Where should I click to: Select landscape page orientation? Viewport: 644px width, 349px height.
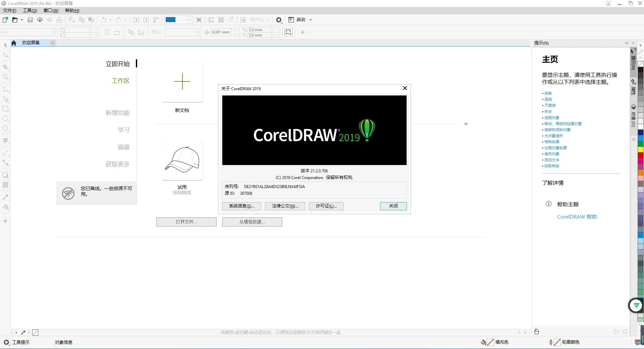point(117,33)
